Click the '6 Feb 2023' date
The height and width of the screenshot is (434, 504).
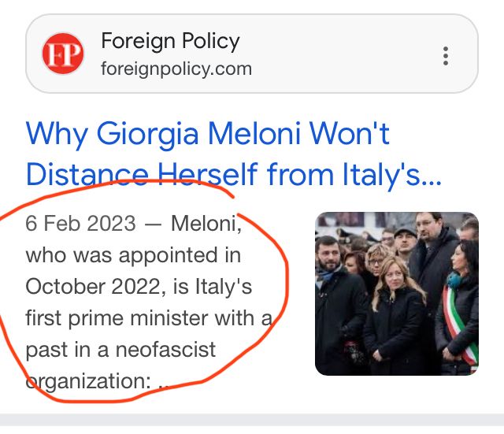point(80,224)
